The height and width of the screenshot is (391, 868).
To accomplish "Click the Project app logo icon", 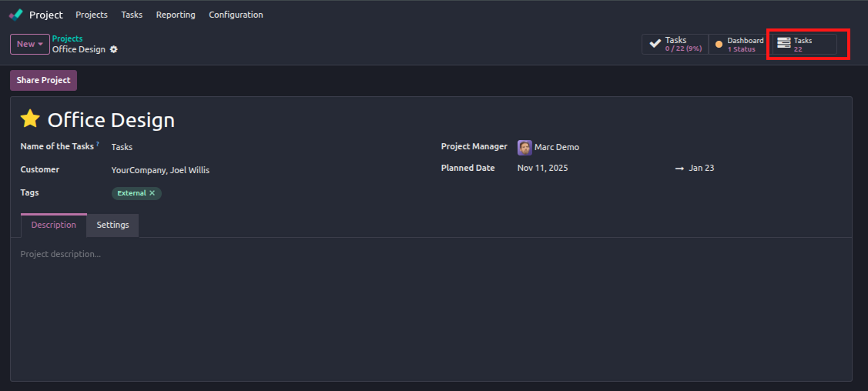I will tap(16, 15).
